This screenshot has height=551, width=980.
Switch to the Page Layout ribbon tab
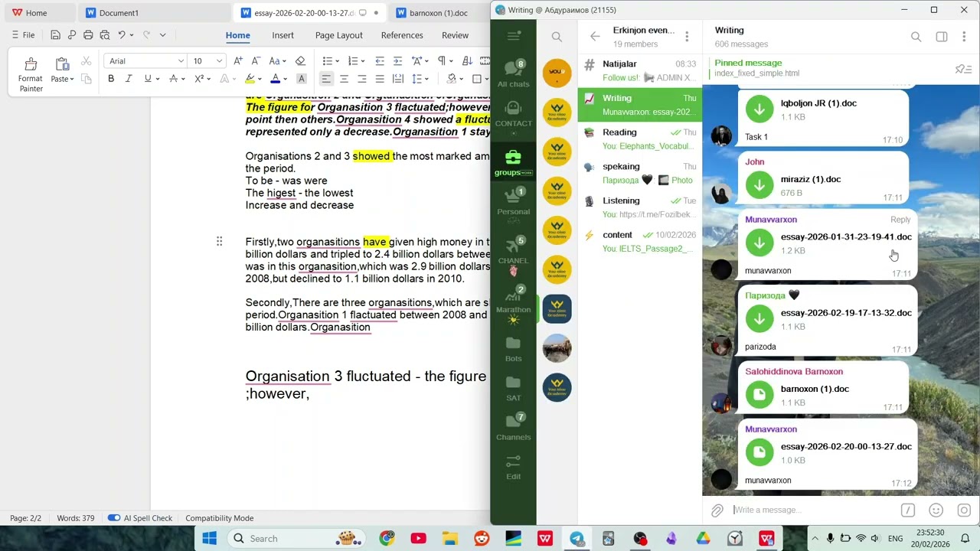click(338, 35)
